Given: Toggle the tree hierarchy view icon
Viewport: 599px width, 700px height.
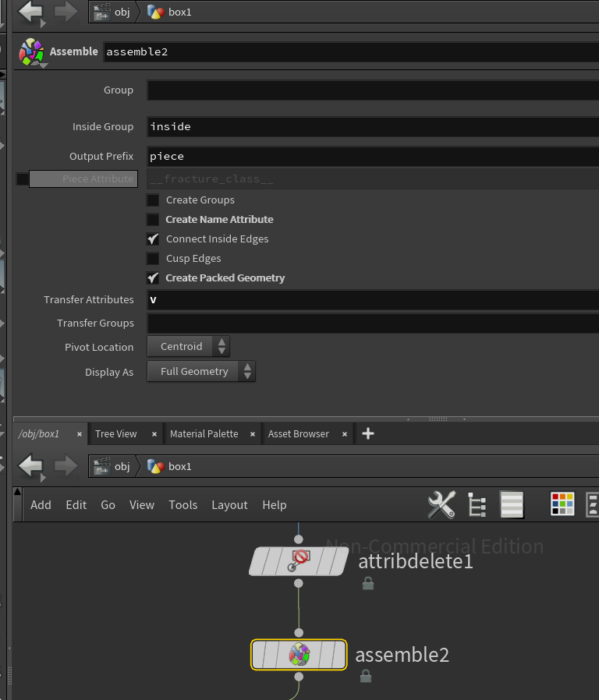Looking at the screenshot, I should 477,504.
